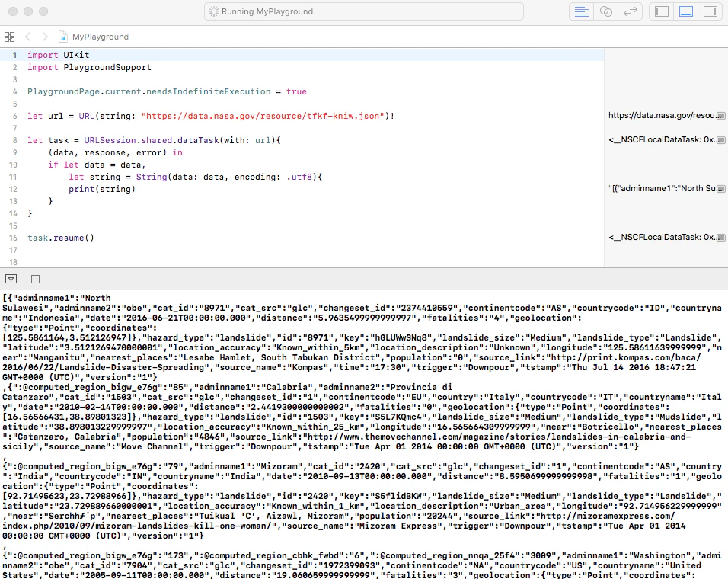Click line number 16 in the gutter
The height and width of the screenshot is (579, 728).
(x=13, y=238)
